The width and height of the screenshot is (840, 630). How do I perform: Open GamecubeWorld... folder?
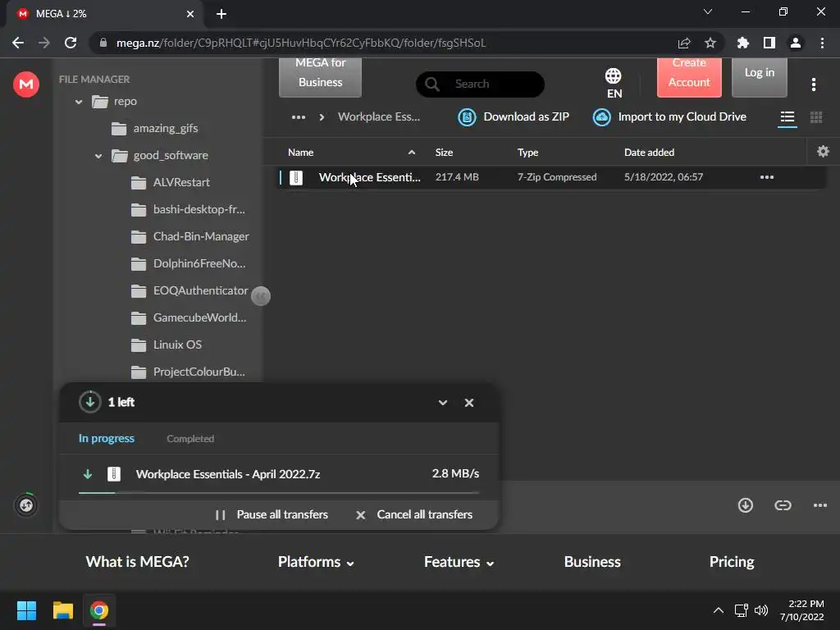189,317
